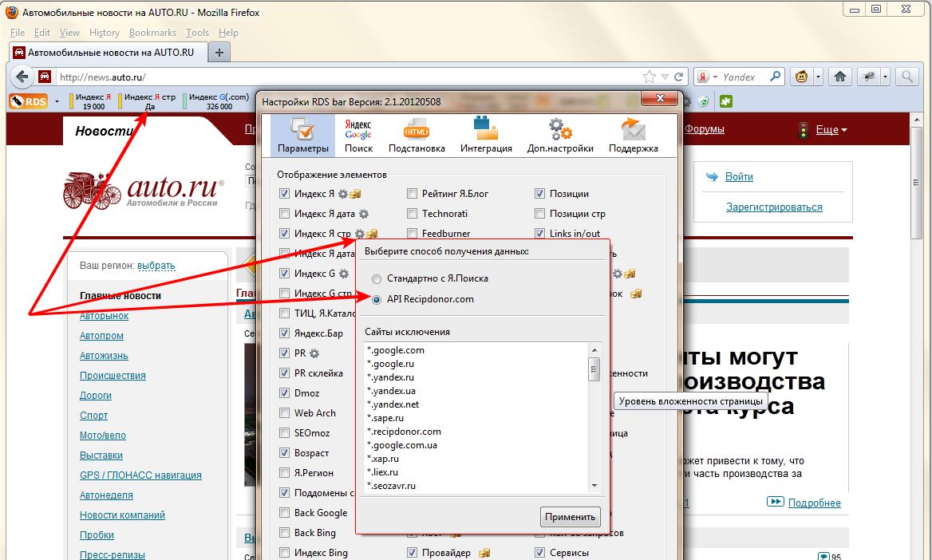Open the Firebug dropdown arrow
The width and height of the screenshot is (932, 560).
tap(885, 77)
